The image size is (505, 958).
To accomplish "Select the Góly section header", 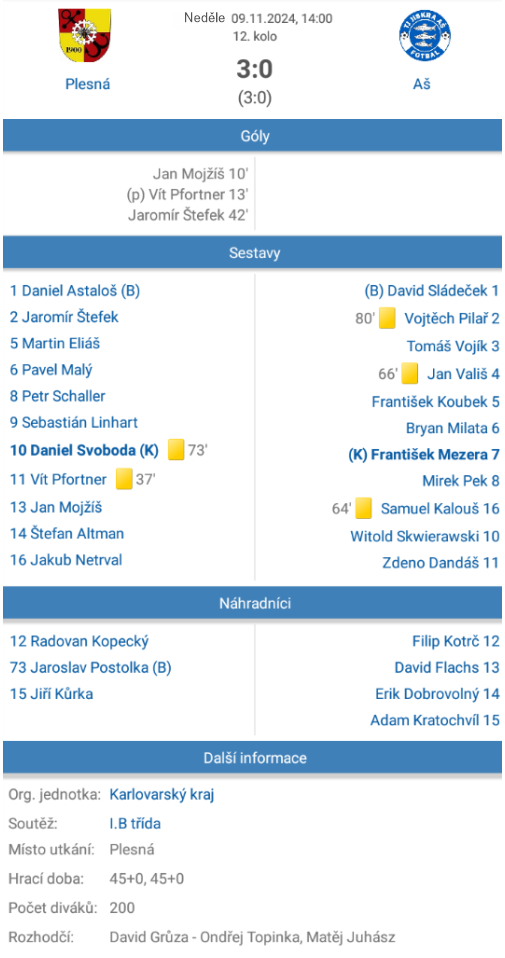I will click(253, 136).
